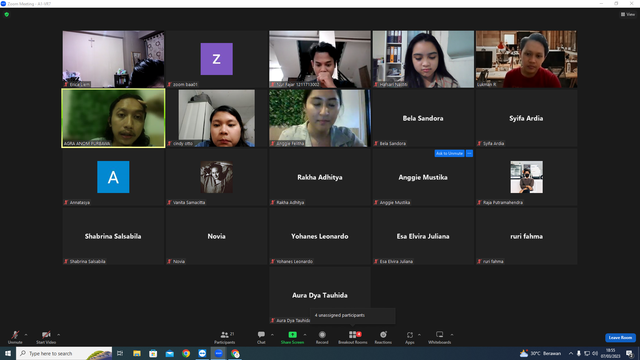Open Mail app from the taskbar

point(169,353)
